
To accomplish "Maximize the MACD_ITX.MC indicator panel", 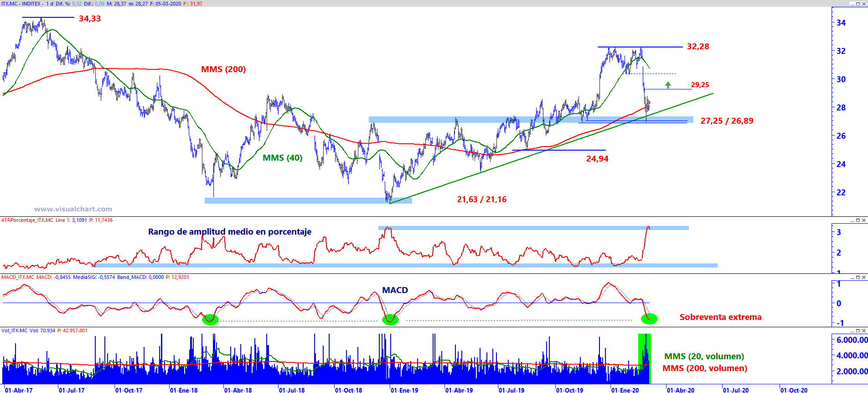I will [x=858, y=277].
